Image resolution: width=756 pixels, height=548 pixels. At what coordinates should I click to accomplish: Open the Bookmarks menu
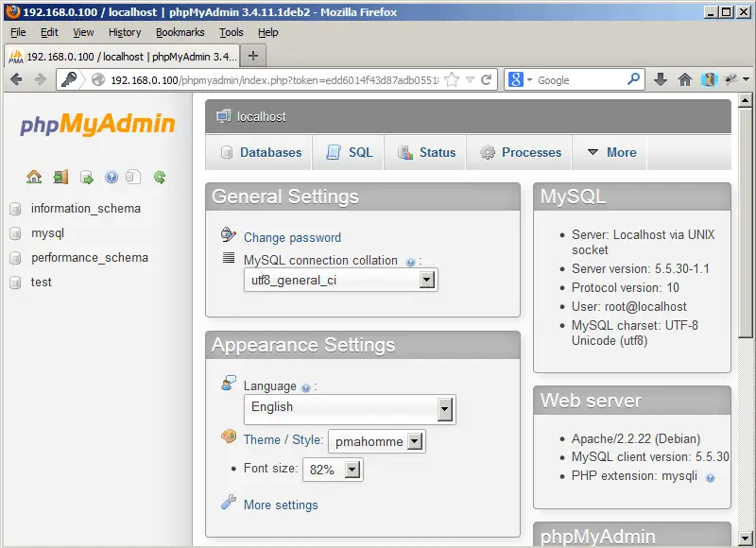(x=180, y=32)
